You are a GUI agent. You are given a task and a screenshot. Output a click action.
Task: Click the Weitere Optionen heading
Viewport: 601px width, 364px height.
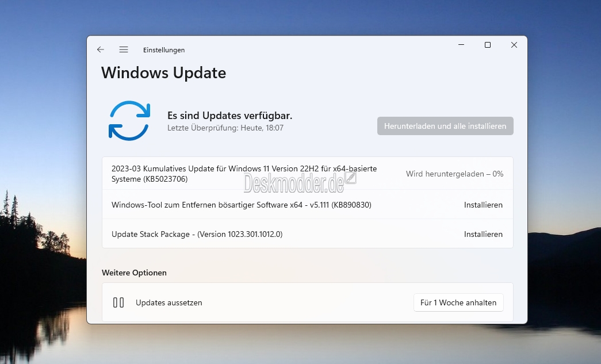[x=134, y=273]
